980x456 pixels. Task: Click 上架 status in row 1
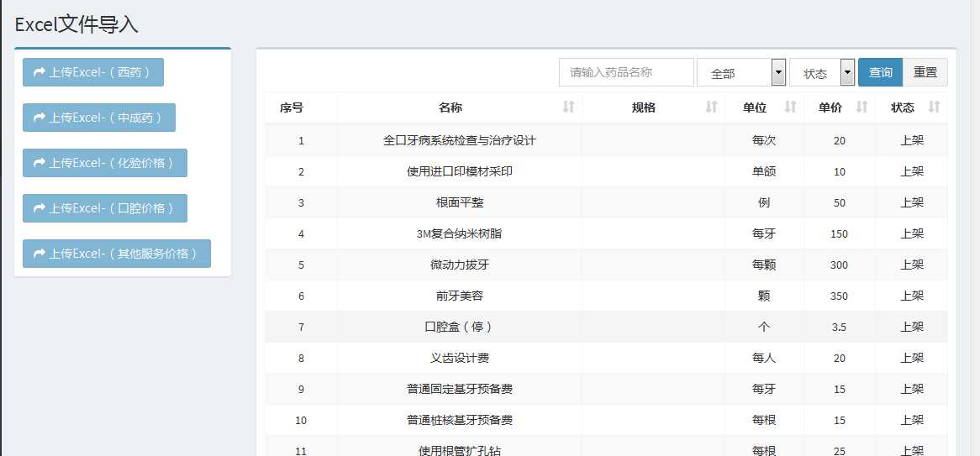[x=912, y=140]
